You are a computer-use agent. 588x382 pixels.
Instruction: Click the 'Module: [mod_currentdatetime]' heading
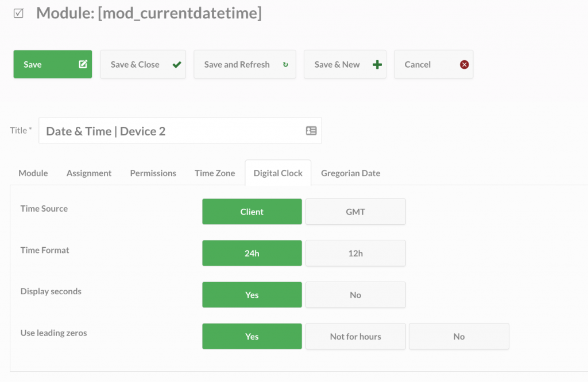(149, 14)
